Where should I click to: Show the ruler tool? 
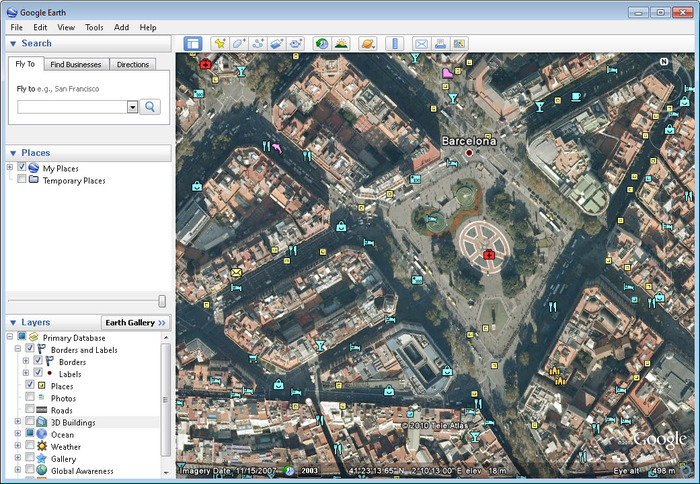[394, 44]
